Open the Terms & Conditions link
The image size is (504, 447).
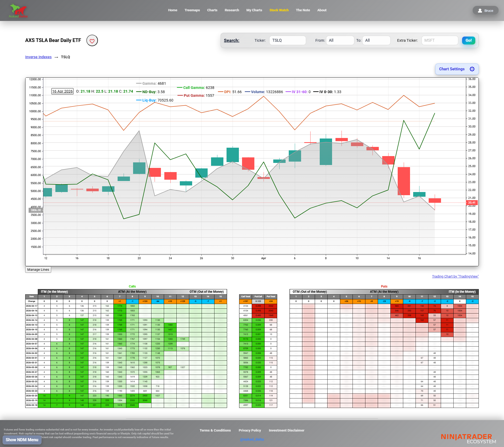215,430
